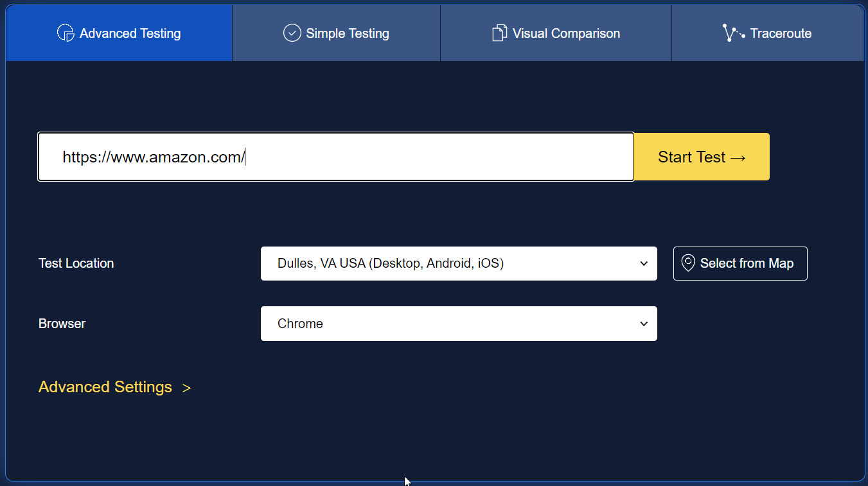
Task: Open the Test Location dropdown
Action: [x=459, y=263]
